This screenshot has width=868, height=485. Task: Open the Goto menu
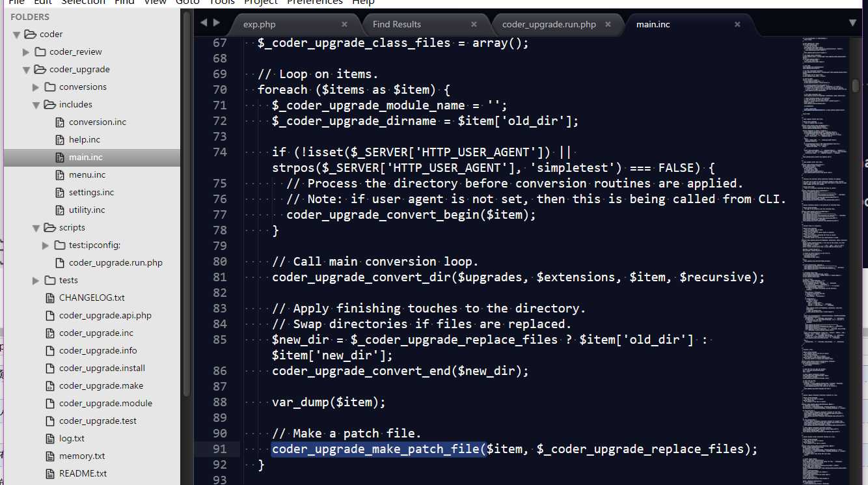(188, 2)
